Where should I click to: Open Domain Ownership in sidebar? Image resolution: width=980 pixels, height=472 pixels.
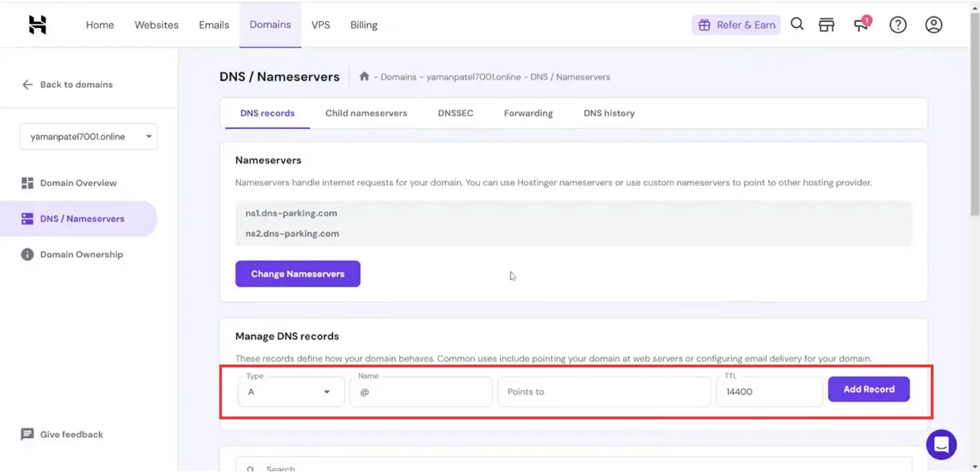click(81, 254)
